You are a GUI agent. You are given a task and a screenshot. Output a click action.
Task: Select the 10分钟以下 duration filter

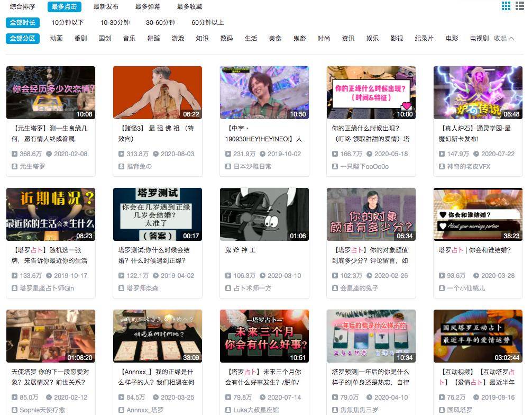(x=68, y=23)
